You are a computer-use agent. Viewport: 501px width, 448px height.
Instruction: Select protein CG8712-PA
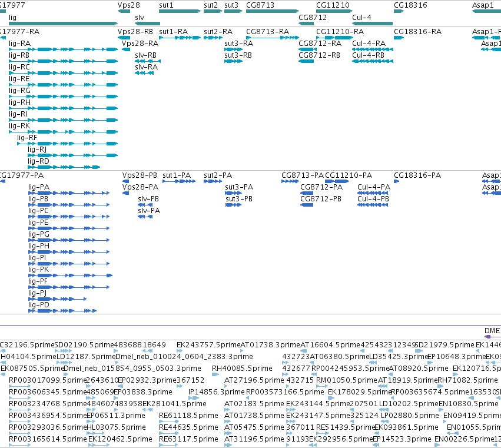tap(307, 193)
